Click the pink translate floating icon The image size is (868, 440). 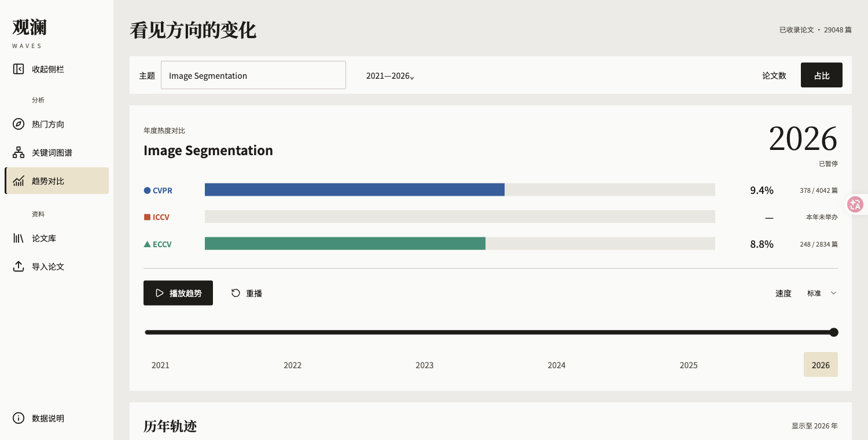[x=855, y=204]
